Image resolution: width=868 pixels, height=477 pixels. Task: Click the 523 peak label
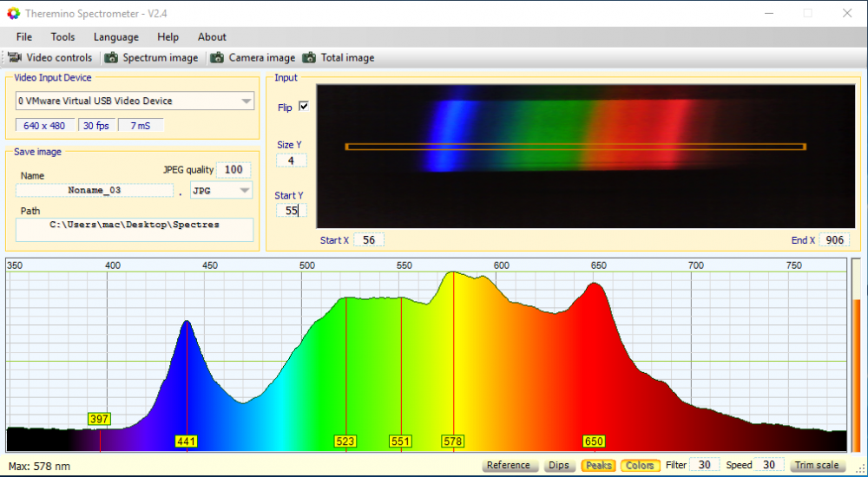(345, 441)
